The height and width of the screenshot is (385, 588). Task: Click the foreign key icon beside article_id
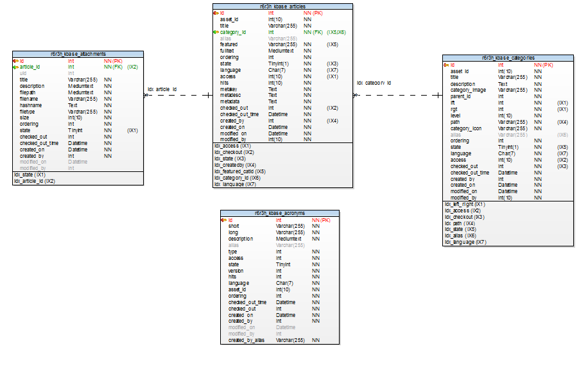pos(15,67)
